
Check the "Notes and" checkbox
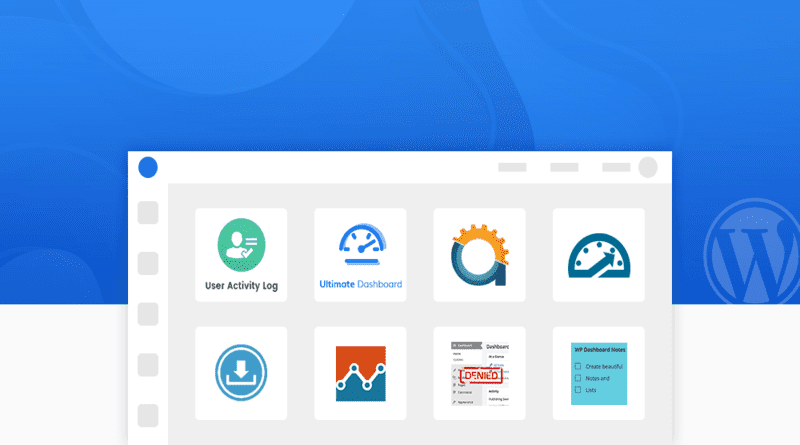tap(578, 378)
